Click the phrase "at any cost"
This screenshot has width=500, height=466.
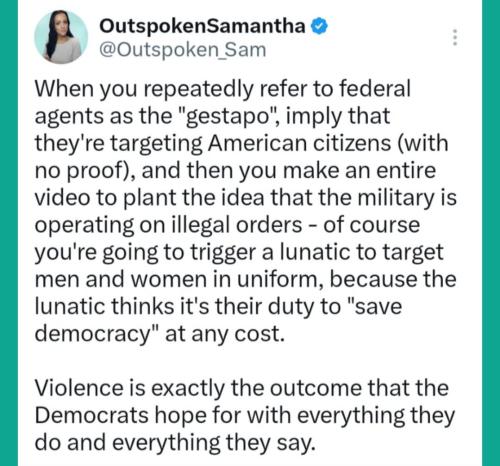pyautogui.click(x=225, y=334)
